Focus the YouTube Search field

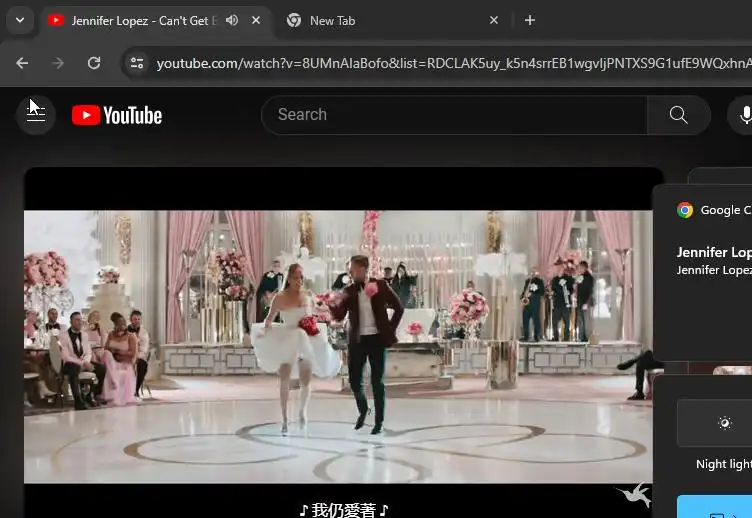(x=454, y=115)
